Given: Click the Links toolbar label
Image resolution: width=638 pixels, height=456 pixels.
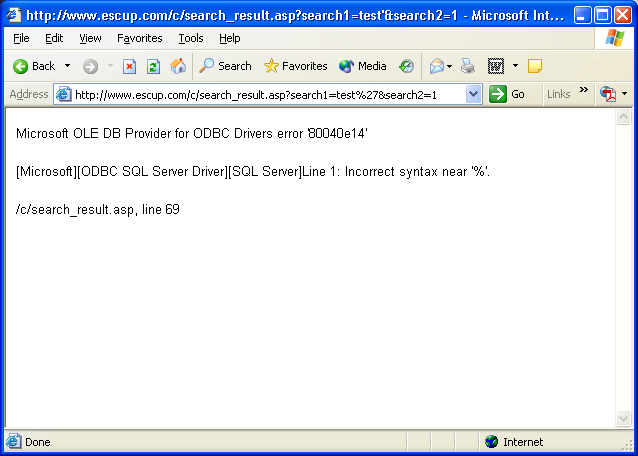Looking at the screenshot, I should [558, 94].
